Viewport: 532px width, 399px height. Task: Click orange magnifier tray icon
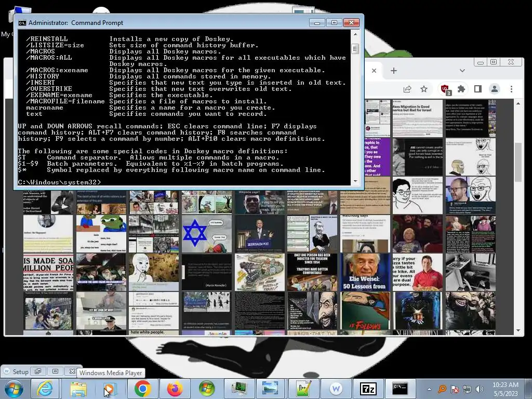pos(442,389)
